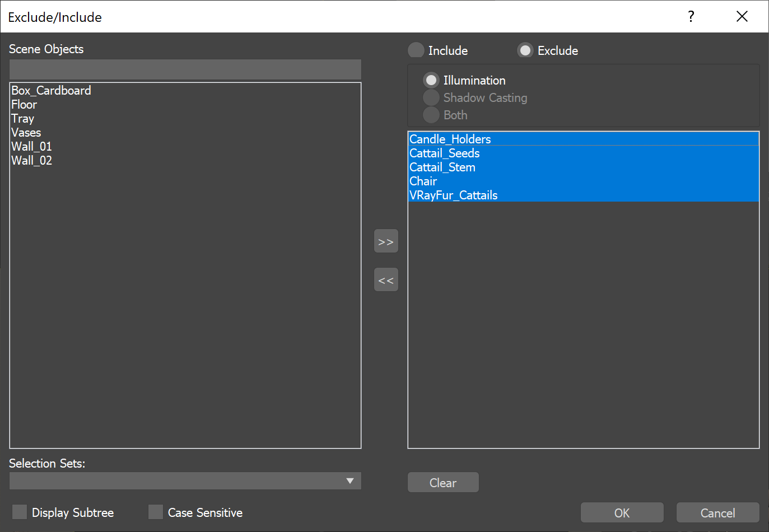Click the Scene Objects search field
The height and width of the screenshot is (532, 769).
185,69
